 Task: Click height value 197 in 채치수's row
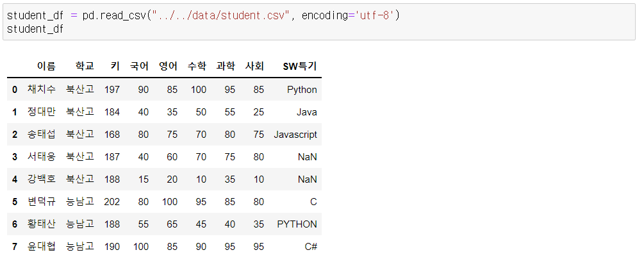(112, 90)
